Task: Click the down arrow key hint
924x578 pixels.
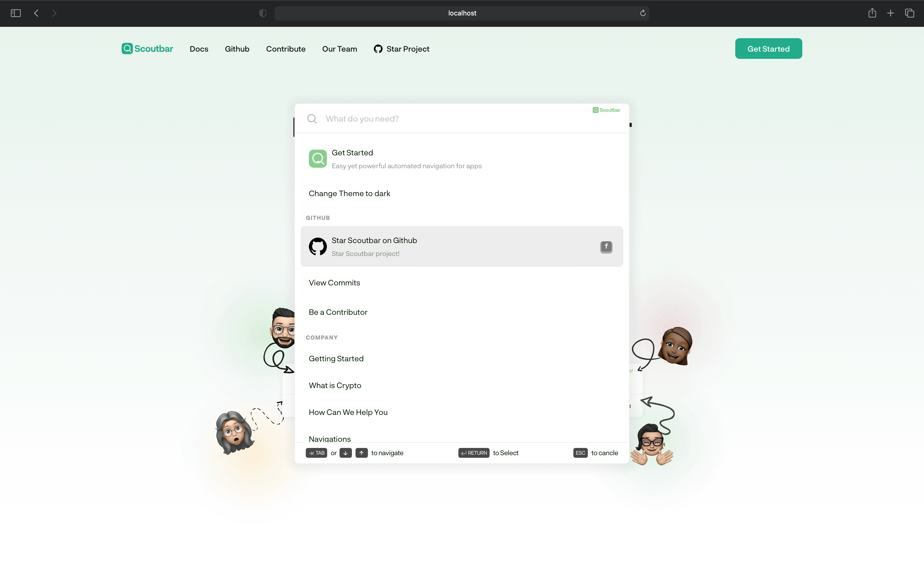Action: [345, 453]
